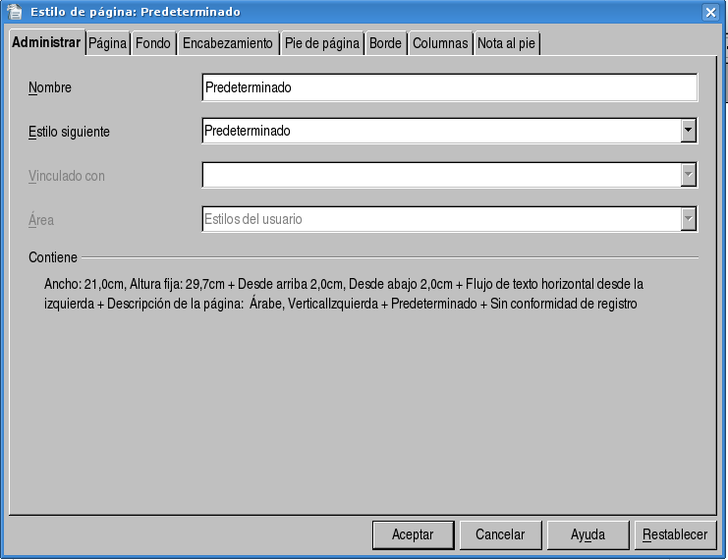Reset values with the Restablecer button
Viewport: 728px width, 560px height.
[x=675, y=535]
